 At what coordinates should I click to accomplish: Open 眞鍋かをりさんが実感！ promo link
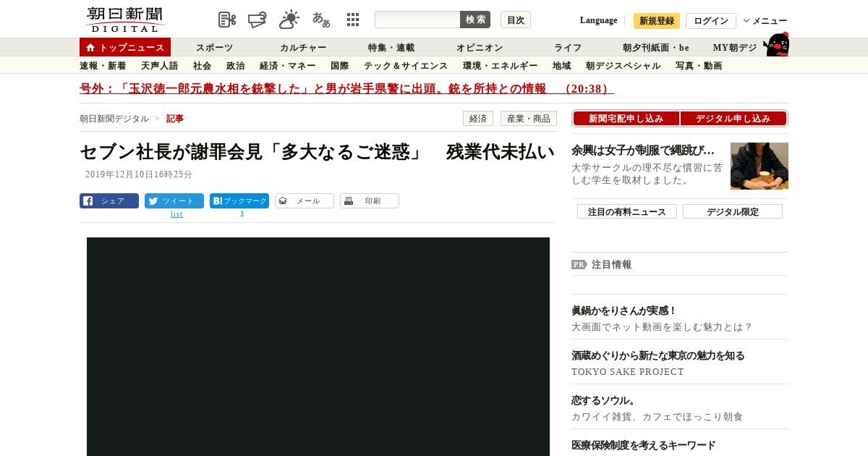point(624,311)
